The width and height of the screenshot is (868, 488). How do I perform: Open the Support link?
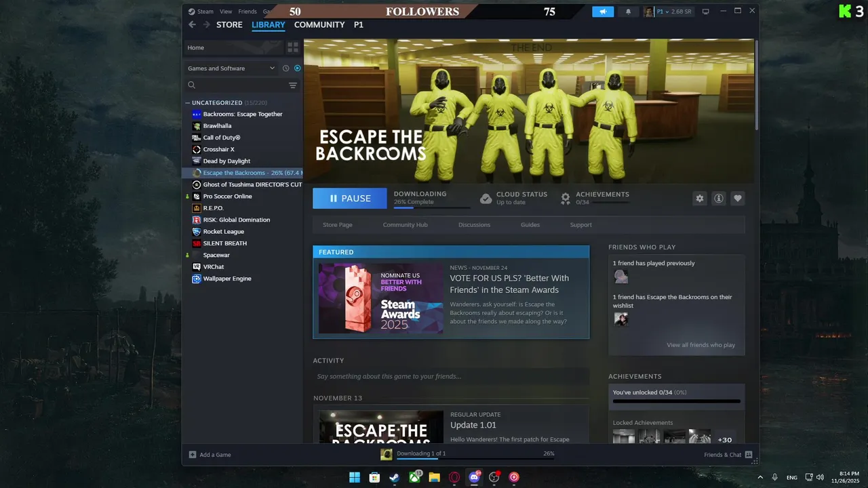pos(580,225)
